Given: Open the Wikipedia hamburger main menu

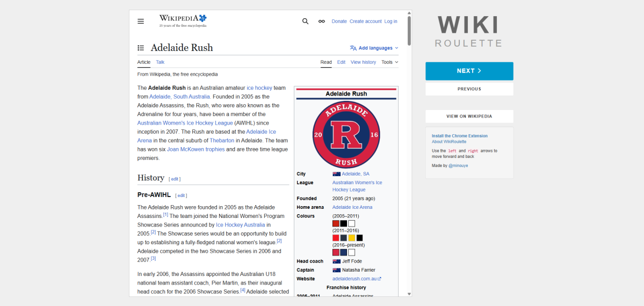Looking at the screenshot, I should tap(141, 21).
